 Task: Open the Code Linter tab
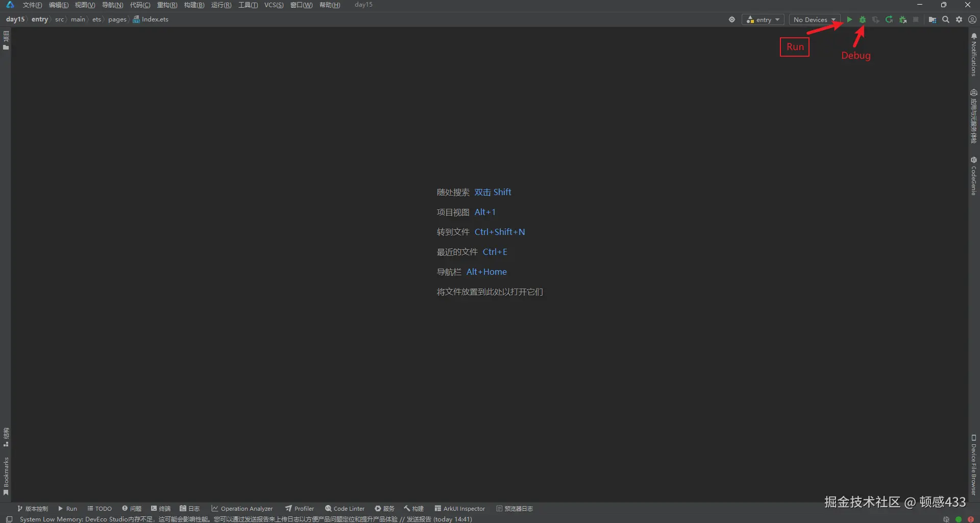345,509
